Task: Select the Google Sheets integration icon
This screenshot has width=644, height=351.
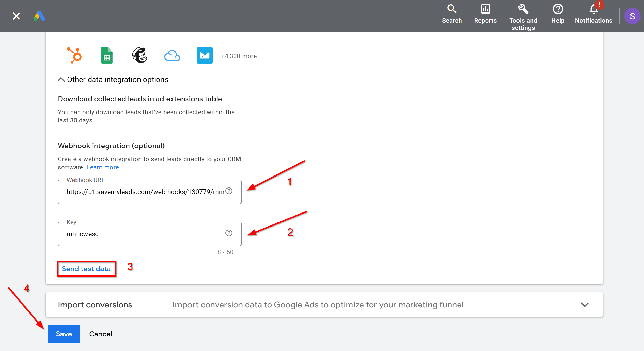Action: point(107,55)
